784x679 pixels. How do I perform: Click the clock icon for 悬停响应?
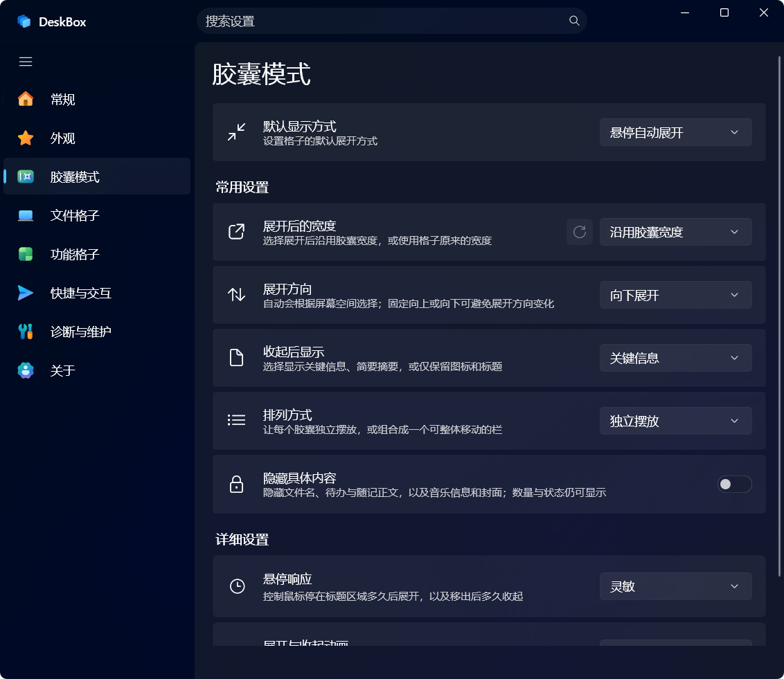(237, 586)
